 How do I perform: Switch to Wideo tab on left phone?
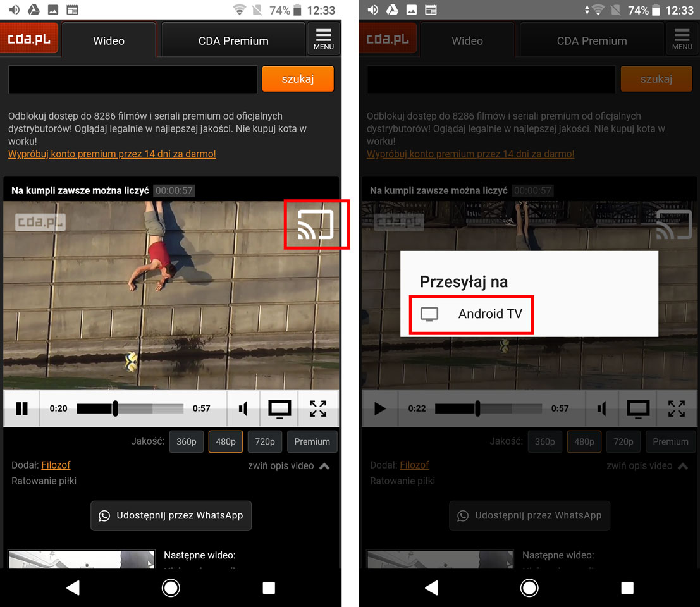pyautogui.click(x=109, y=40)
